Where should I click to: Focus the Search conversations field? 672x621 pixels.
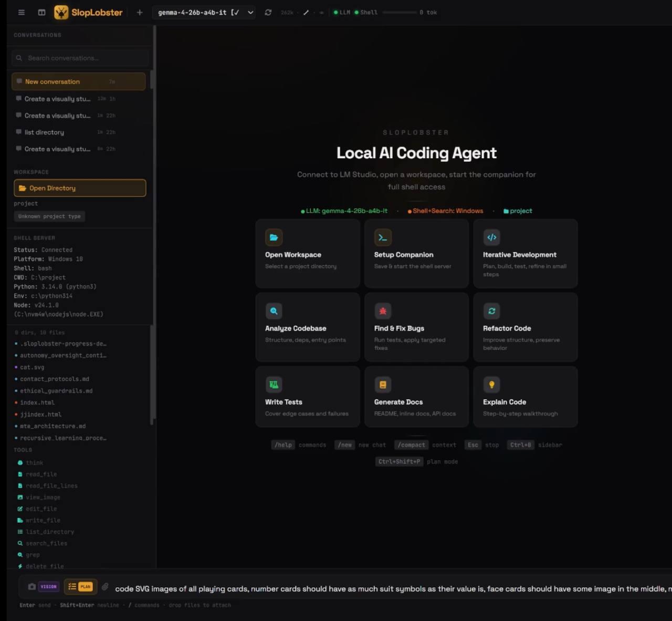pos(80,58)
